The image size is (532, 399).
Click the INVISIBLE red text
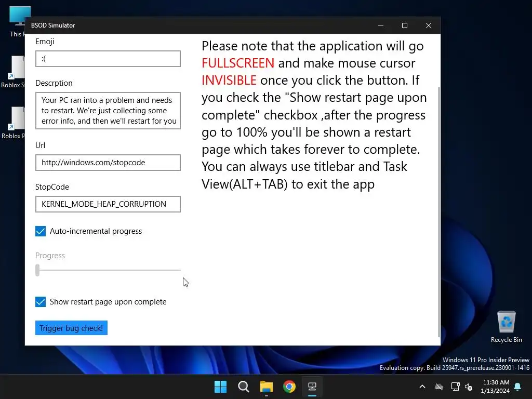(229, 81)
